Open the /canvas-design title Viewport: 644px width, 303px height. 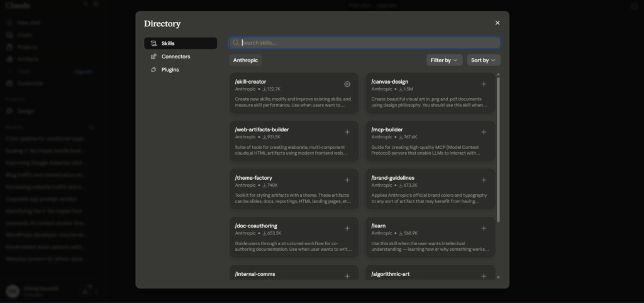pos(390,82)
